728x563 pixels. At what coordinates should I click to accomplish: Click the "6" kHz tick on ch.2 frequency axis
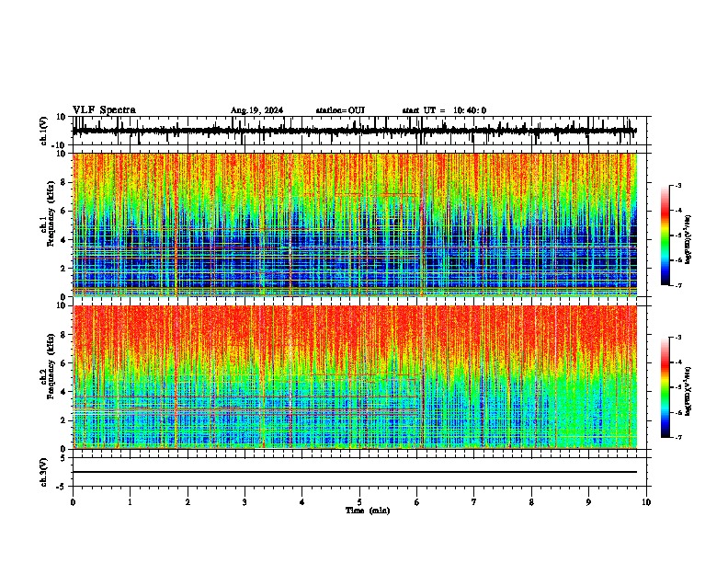point(63,363)
